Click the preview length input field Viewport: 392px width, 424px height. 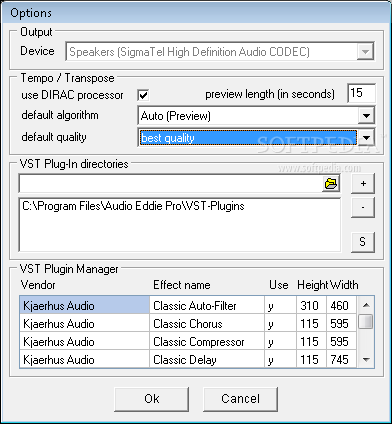pyautogui.click(x=361, y=93)
